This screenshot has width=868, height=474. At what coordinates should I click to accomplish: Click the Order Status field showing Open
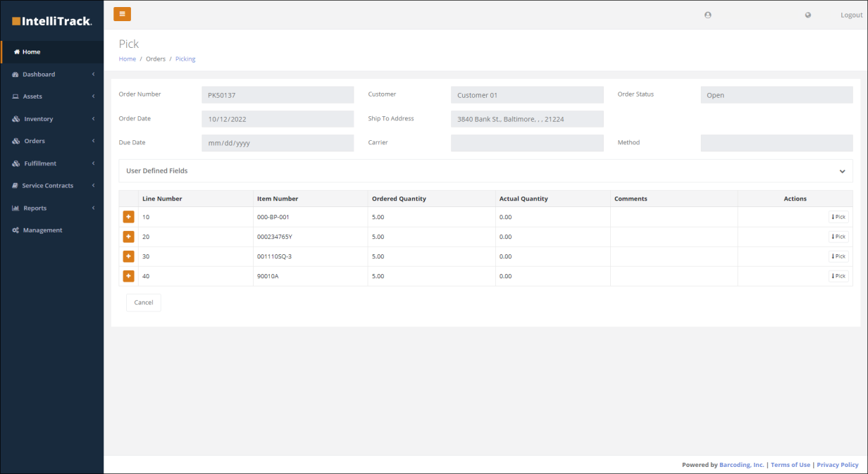coord(776,95)
